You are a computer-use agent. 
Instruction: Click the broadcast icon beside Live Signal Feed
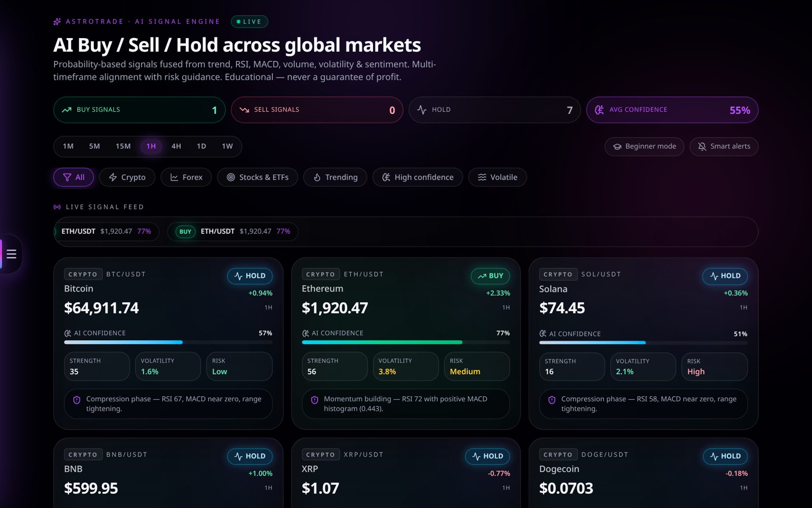click(x=57, y=207)
